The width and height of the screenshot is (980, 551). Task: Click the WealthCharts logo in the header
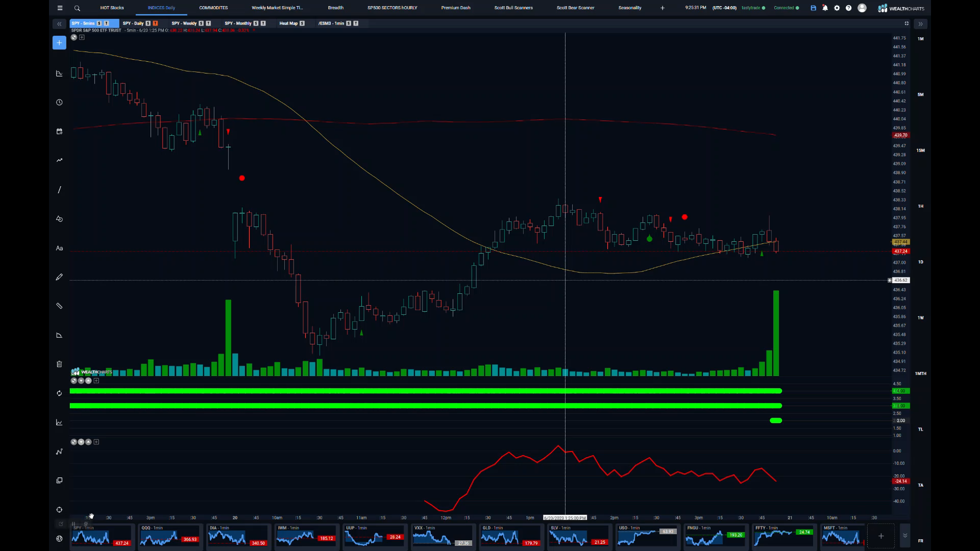click(901, 8)
